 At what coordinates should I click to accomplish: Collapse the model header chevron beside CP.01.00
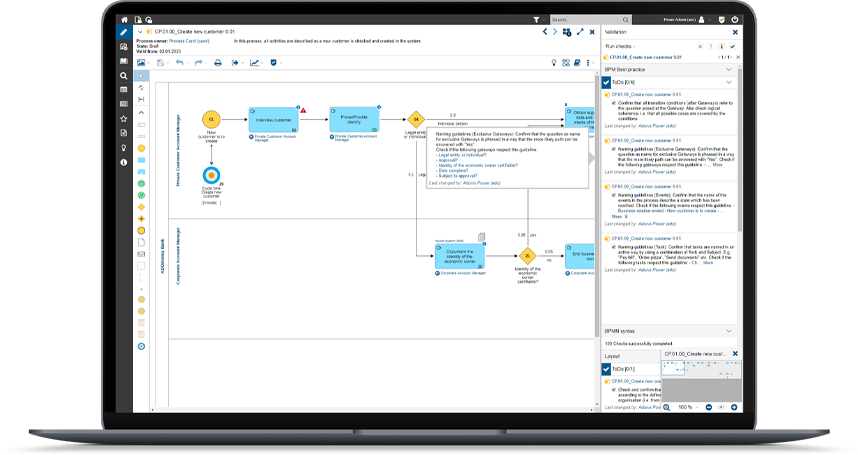[140, 32]
